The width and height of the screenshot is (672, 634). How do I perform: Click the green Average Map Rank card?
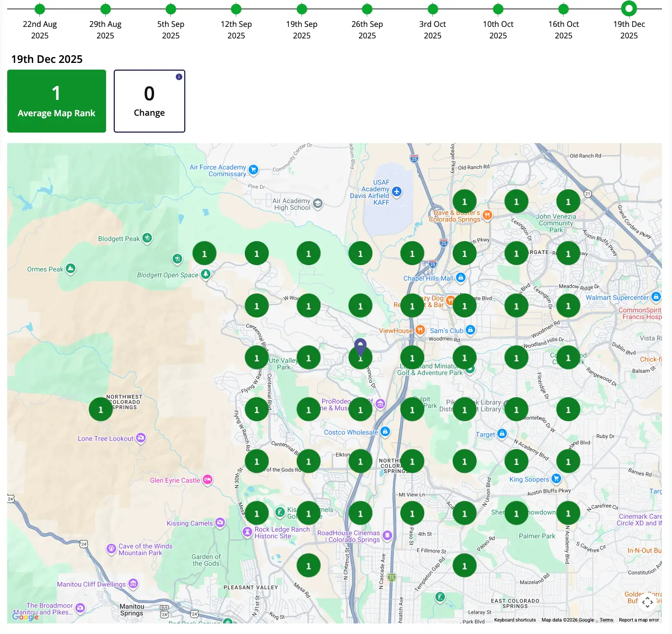(56, 101)
